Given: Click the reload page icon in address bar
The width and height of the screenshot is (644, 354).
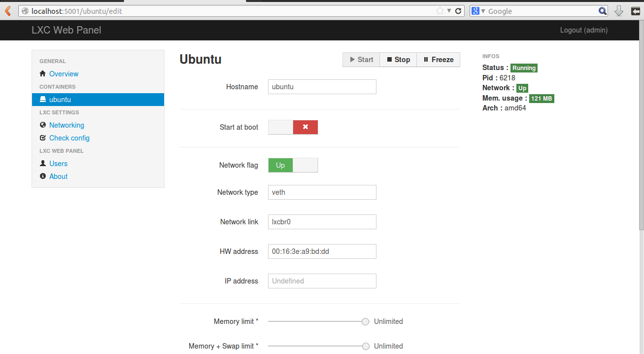Looking at the screenshot, I should click(x=458, y=11).
